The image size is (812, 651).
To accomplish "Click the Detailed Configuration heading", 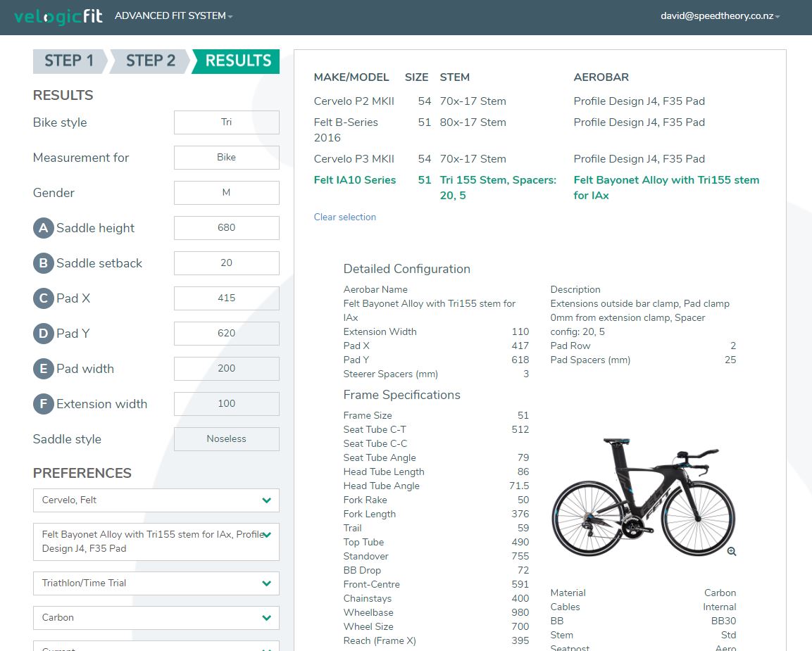I will [x=406, y=269].
